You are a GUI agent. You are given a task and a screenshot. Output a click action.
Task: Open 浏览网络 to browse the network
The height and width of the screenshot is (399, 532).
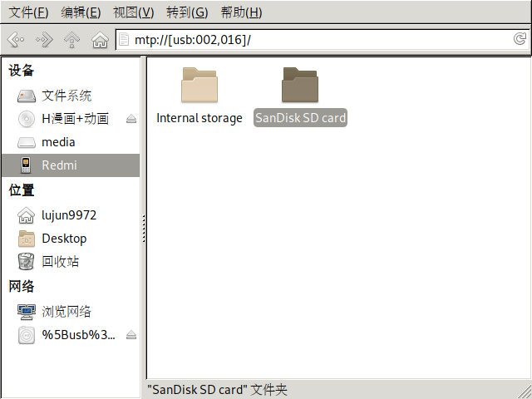[x=71, y=312]
